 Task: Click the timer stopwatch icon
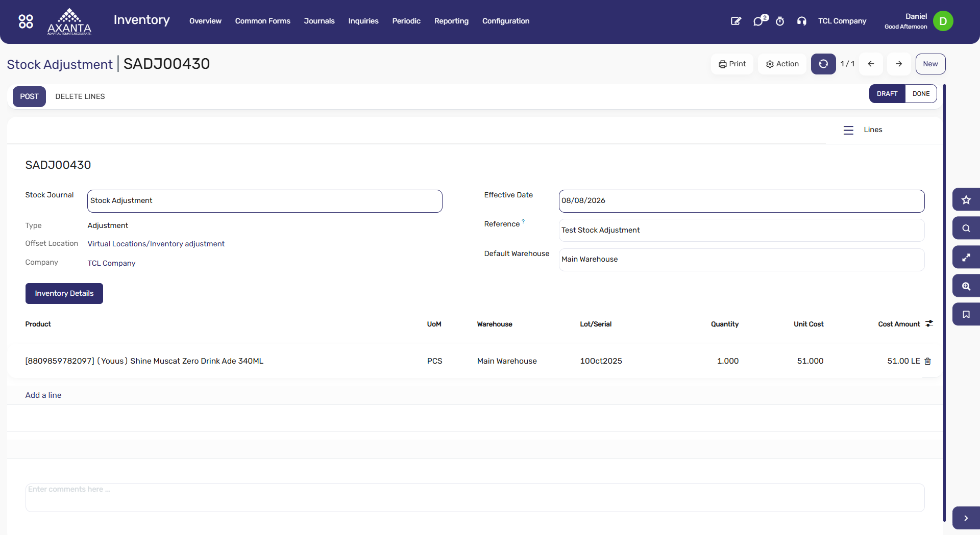coord(780,21)
